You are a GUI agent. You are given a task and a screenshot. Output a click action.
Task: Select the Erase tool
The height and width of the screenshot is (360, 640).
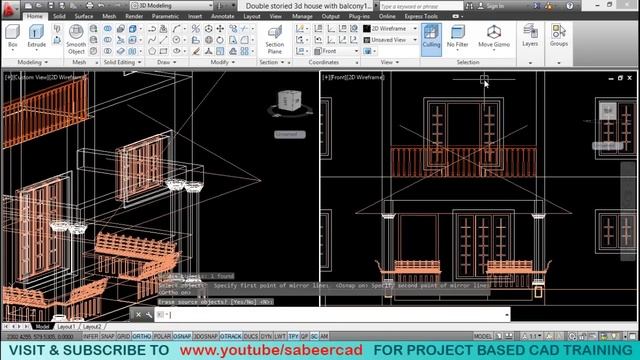[196, 51]
